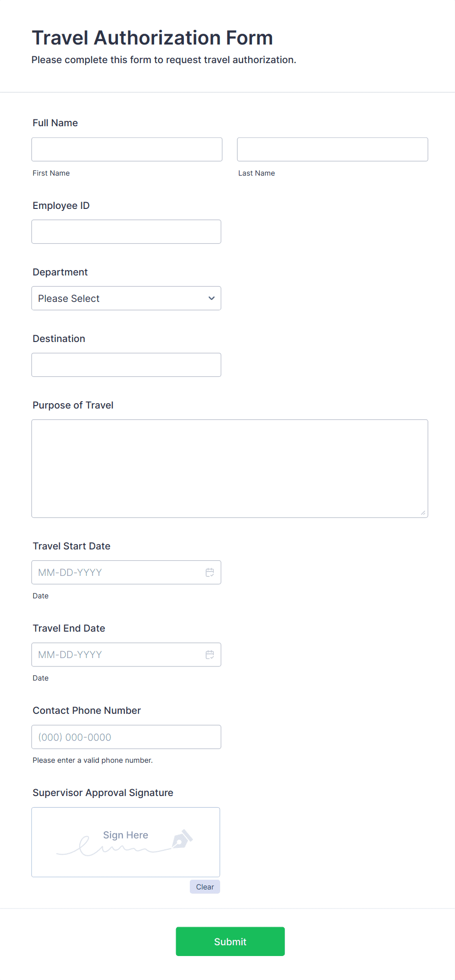This screenshot has height=980, width=455.
Task: Click the Destination text field
Action: [x=126, y=365]
